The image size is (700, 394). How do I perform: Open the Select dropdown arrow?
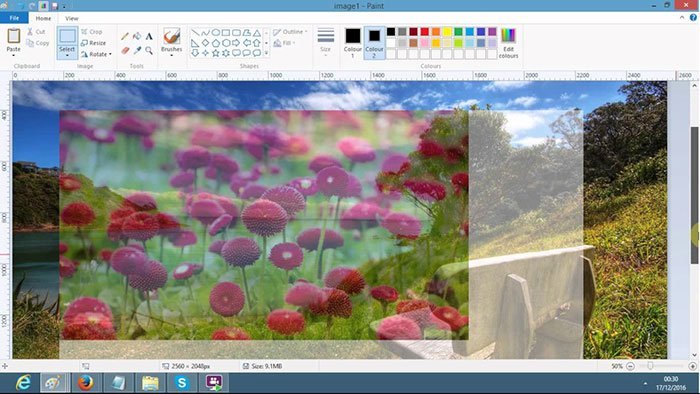click(67, 55)
